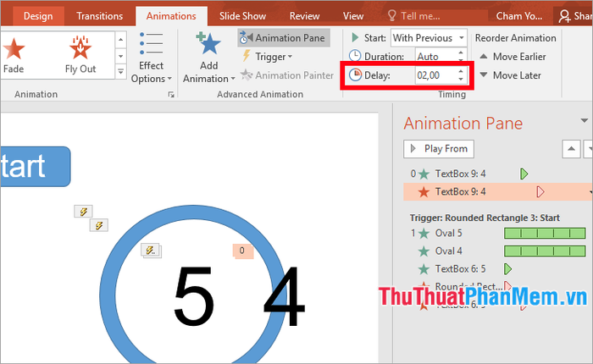This screenshot has width=593, height=364.
Task: Click the Start rounded rectangle on slide
Action: (x=36, y=167)
